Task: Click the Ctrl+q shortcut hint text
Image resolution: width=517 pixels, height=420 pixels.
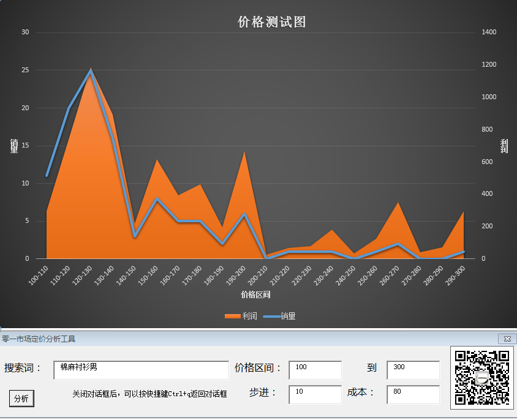Action: tap(149, 394)
